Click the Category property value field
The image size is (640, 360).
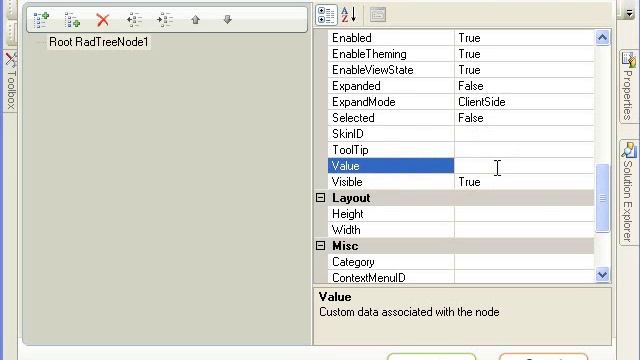pyautogui.click(x=524, y=262)
